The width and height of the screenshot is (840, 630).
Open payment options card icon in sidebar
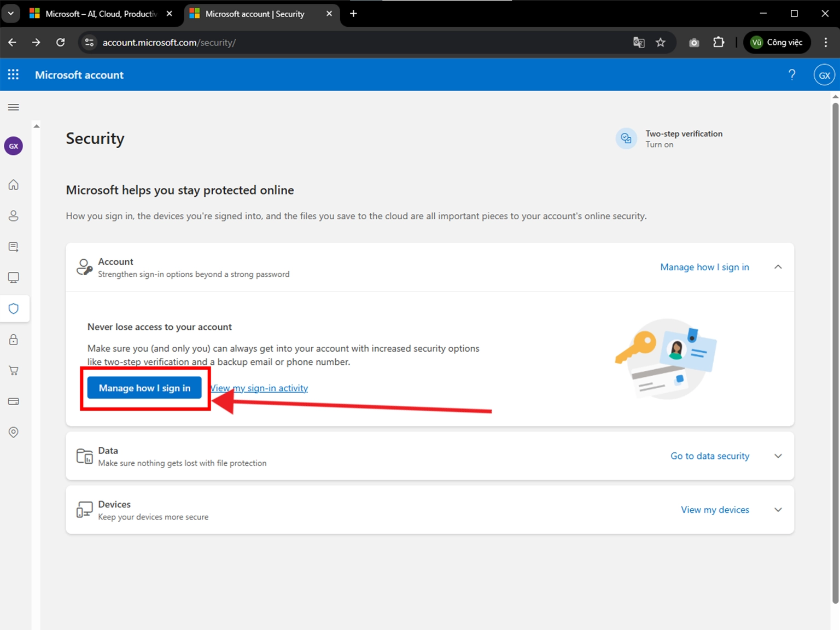[x=13, y=401]
